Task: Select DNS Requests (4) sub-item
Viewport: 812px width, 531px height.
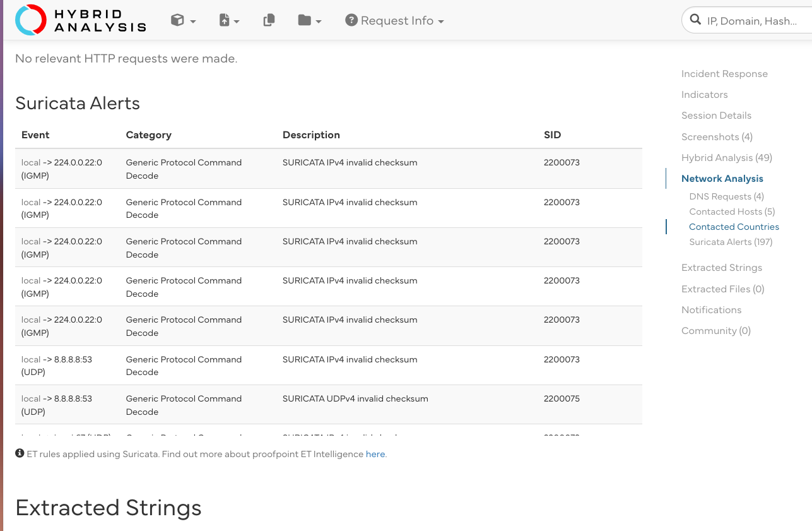Action: click(726, 196)
